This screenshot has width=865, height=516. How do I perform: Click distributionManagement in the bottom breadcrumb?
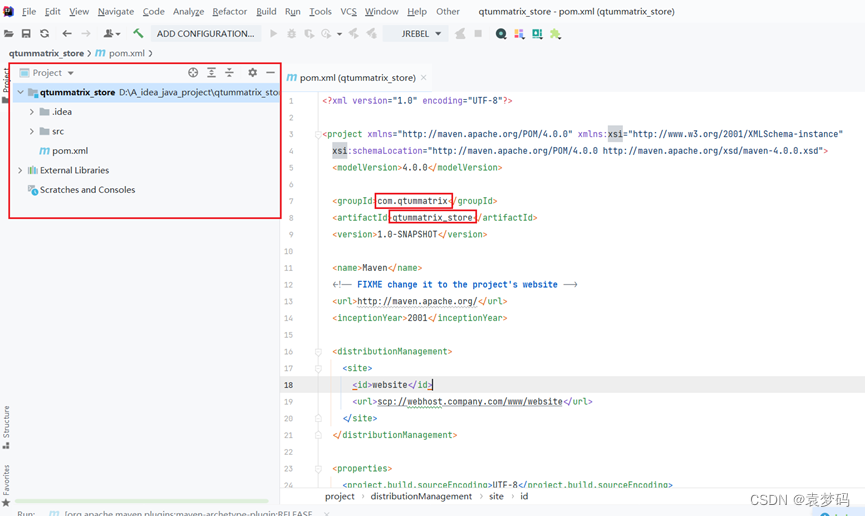[x=421, y=497]
